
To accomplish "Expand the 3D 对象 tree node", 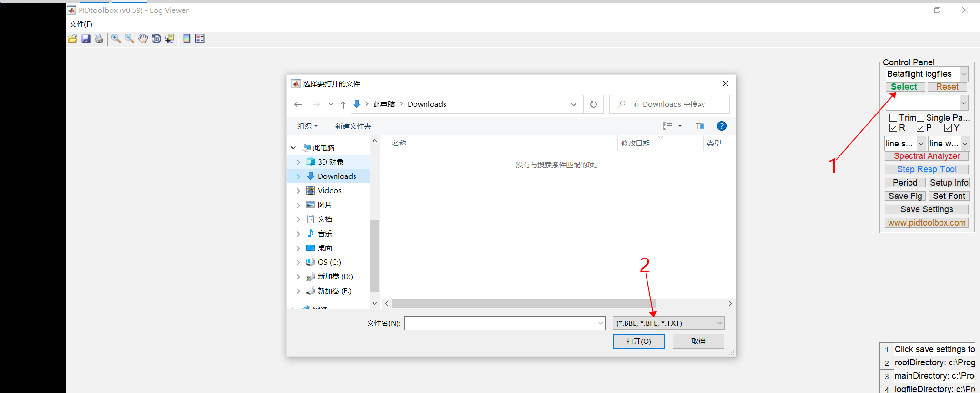I will pyautogui.click(x=298, y=162).
